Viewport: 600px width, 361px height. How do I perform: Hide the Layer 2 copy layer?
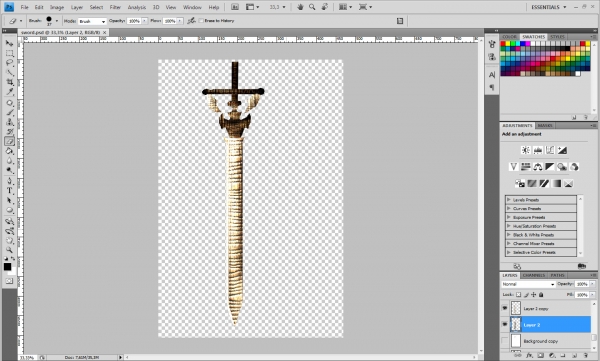pos(505,308)
